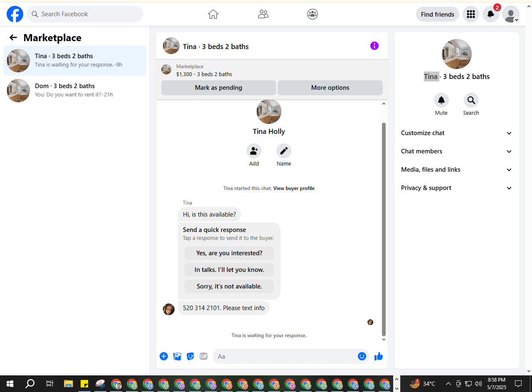
Task: Click the chat scrollbar down arrow
Action: click(384, 340)
